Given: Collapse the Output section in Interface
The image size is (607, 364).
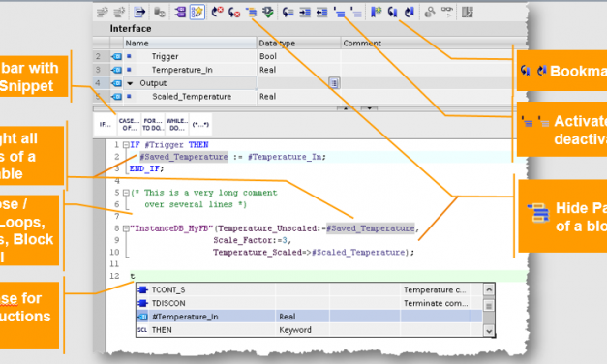Looking at the screenshot, I should pos(130,83).
